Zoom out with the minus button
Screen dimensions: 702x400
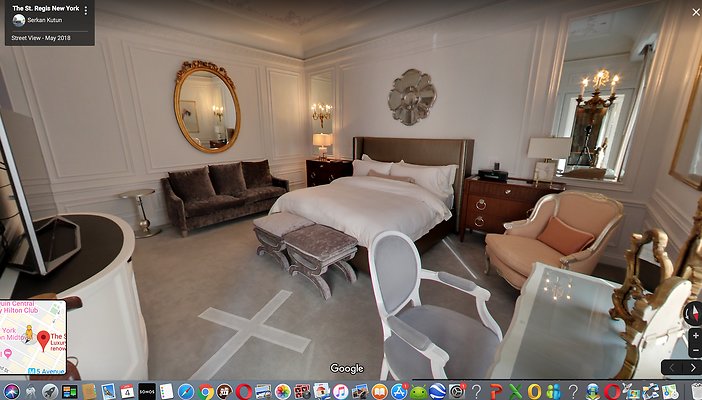tap(694, 350)
